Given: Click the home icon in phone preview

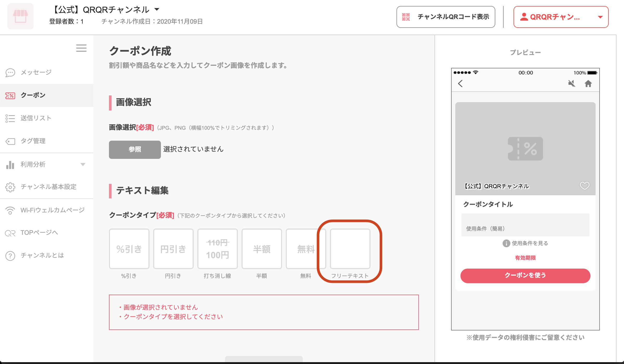Looking at the screenshot, I should (588, 83).
